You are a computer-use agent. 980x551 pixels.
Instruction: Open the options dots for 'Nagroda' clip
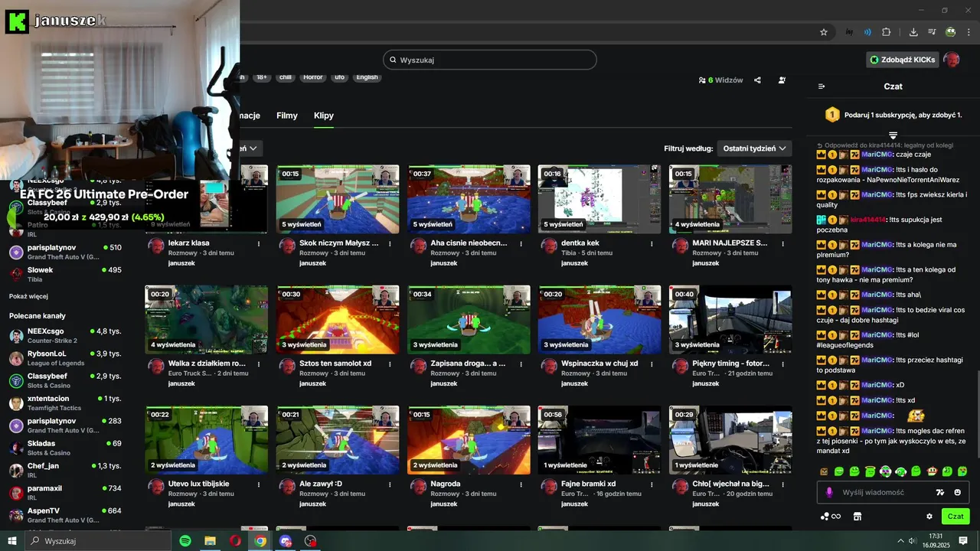[521, 484]
